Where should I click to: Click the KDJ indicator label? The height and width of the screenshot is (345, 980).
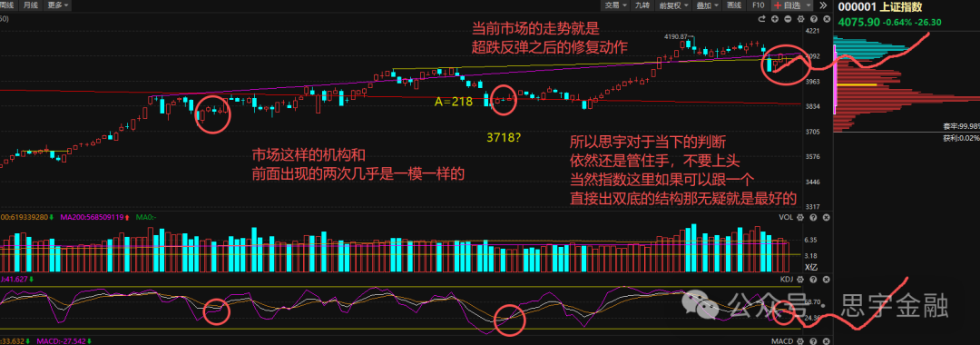[787, 280]
